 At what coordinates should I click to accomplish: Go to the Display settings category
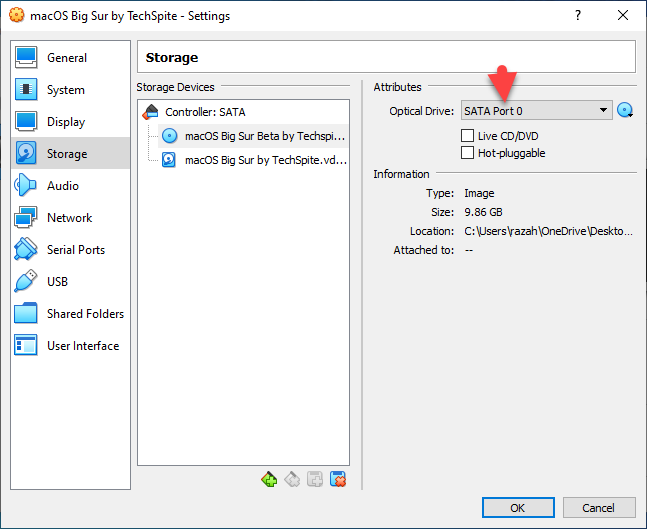[x=66, y=122]
